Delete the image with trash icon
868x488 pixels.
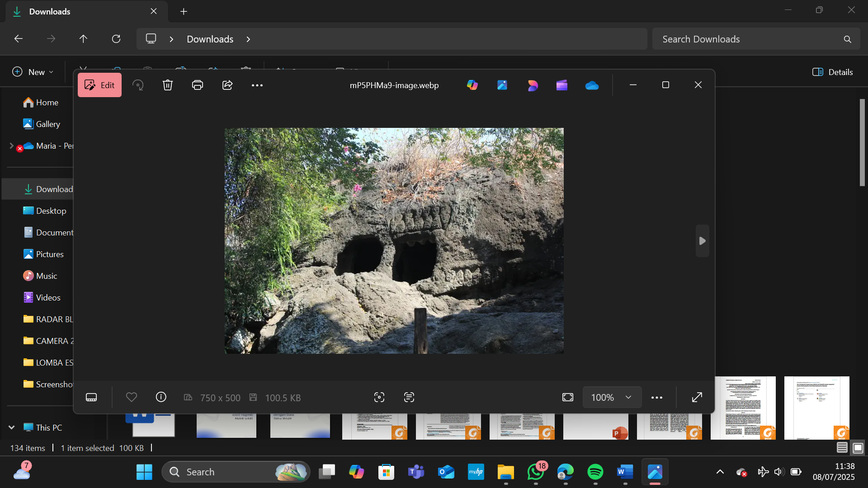pyautogui.click(x=168, y=85)
